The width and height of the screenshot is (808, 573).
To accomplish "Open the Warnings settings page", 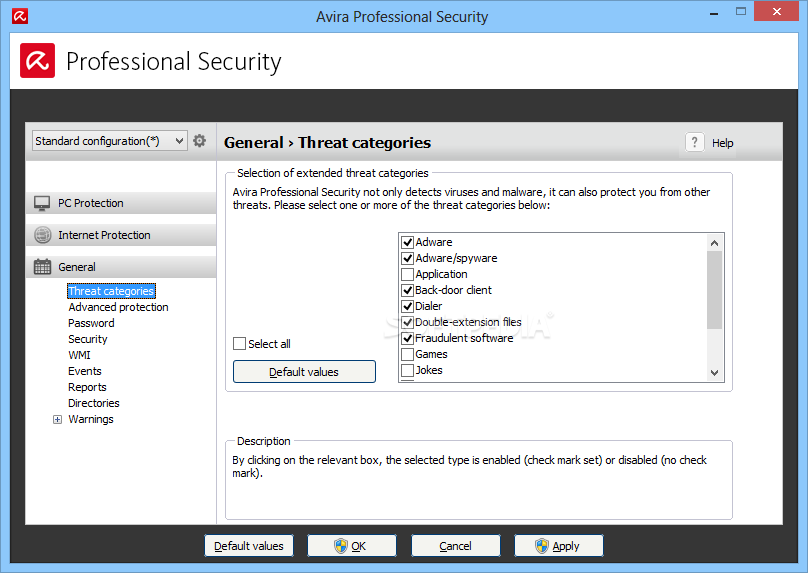I will coord(91,419).
